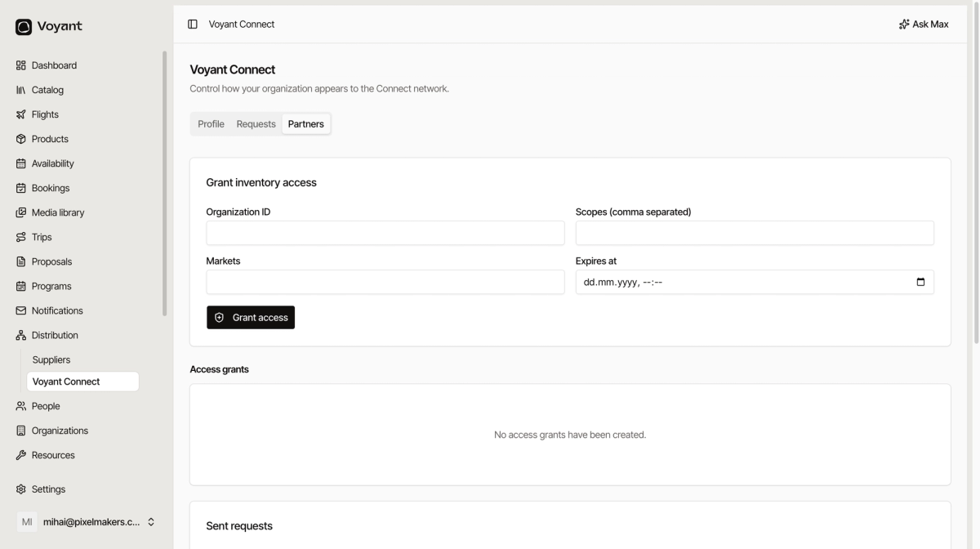The height and width of the screenshot is (549, 980).
Task: Click the Media library images icon
Action: point(21,212)
